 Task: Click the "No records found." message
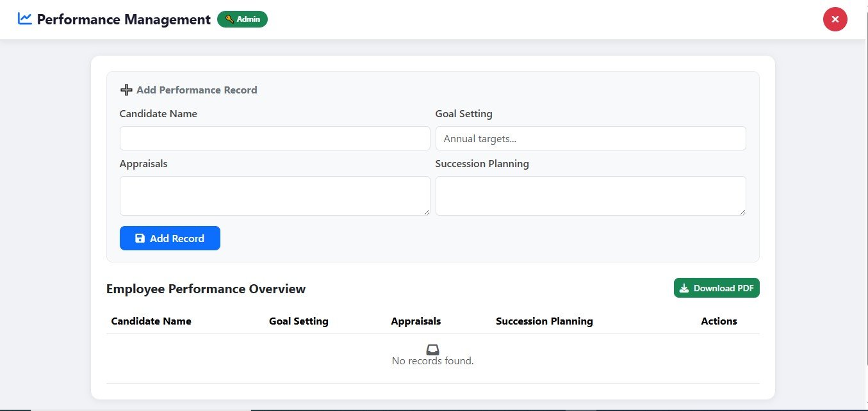(432, 361)
